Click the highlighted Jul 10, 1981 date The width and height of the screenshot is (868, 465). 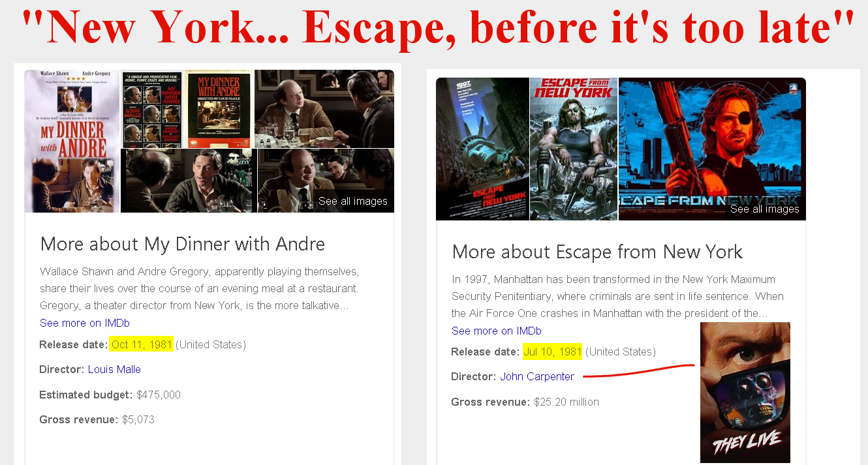(x=552, y=352)
